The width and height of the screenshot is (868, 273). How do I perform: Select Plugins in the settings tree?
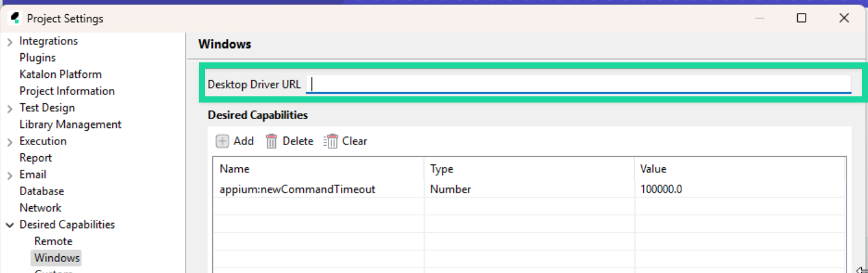click(38, 57)
